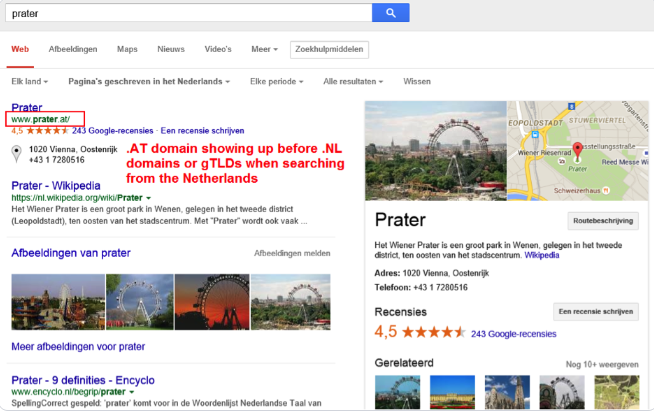The image size is (654, 414).
Task: Click 'Afbeeldingen melden' link
Action: click(292, 253)
